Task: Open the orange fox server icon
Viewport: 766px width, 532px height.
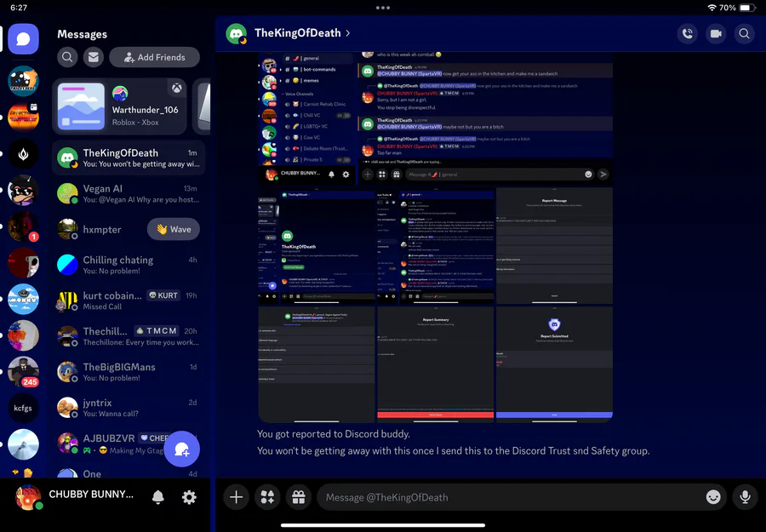Action: (23, 81)
